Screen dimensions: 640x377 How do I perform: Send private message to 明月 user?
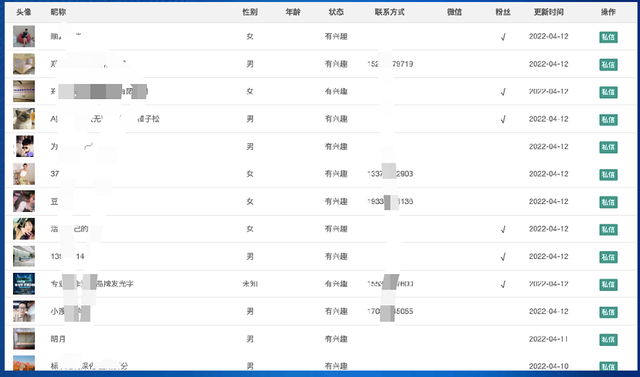tap(608, 339)
